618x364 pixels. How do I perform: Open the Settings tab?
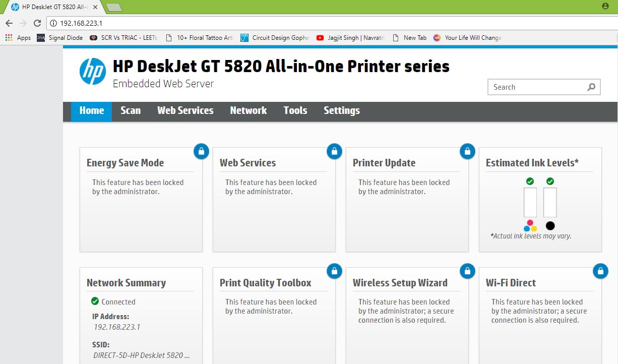(x=342, y=111)
